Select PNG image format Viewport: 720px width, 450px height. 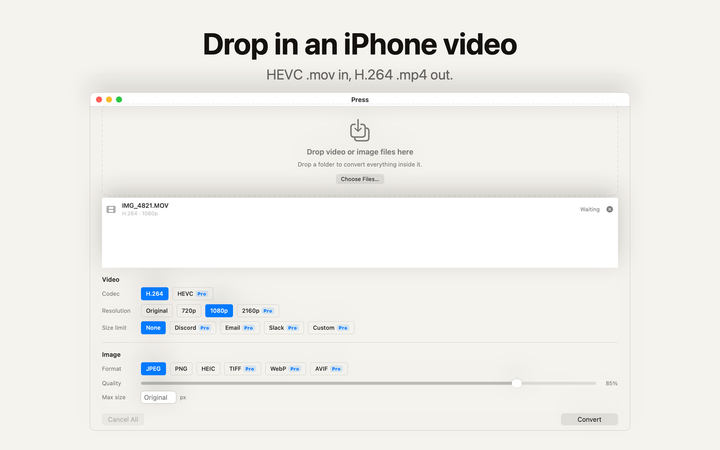pyautogui.click(x=181, y=369)
